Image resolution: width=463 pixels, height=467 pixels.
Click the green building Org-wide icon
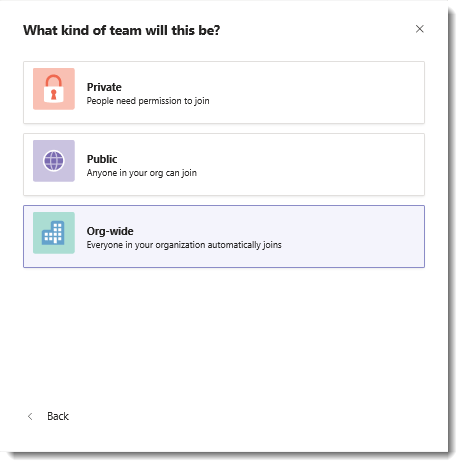tap(54, 233)
